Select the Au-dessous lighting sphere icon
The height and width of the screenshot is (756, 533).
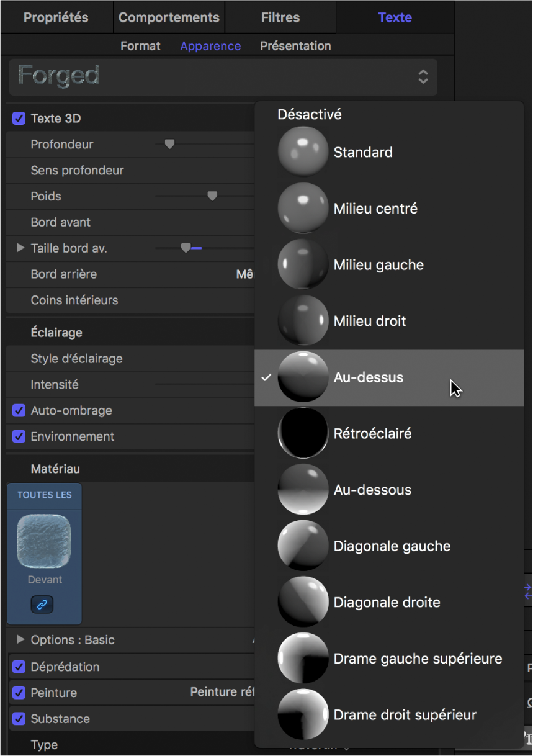click(303, 490)
